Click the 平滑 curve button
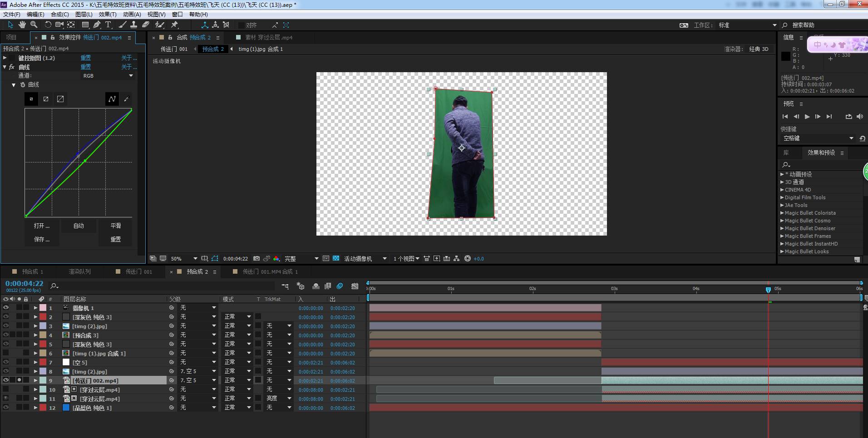 point(115,226)
